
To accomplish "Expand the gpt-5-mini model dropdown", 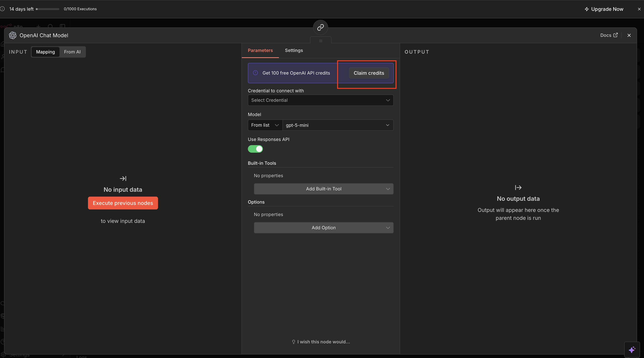I will coord(337,125).
